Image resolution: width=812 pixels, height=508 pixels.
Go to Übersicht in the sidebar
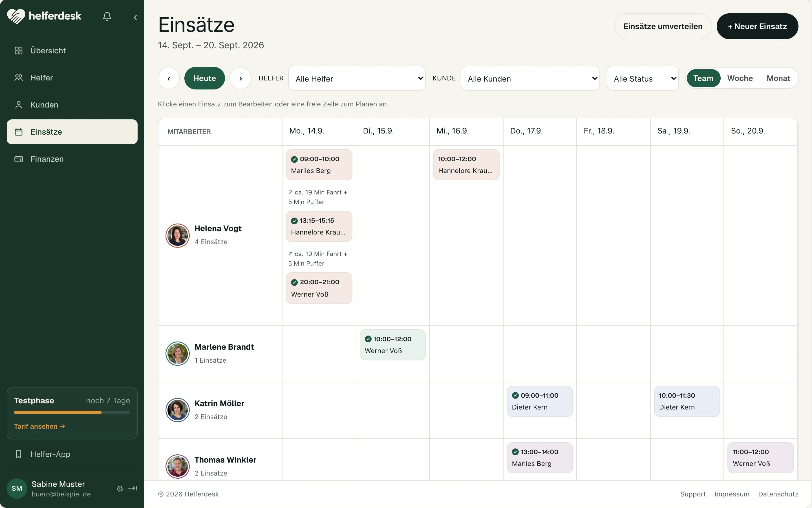coord(72,51)
